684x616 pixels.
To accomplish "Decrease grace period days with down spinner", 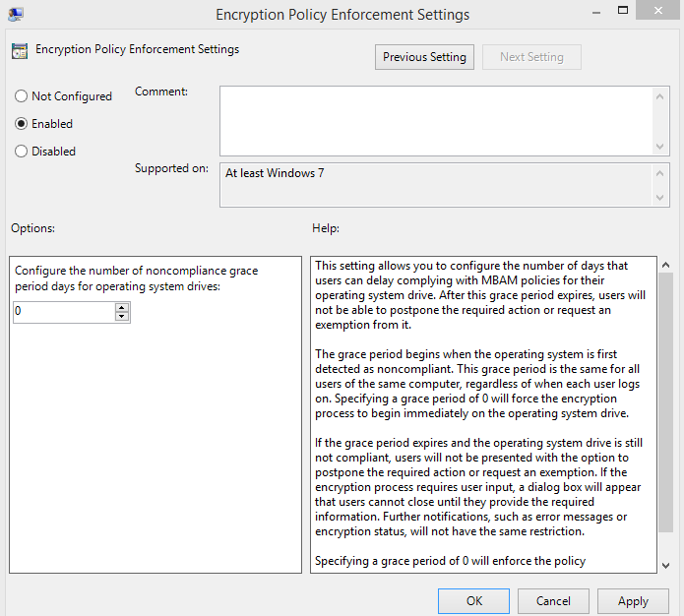I will tap(122, 317).
